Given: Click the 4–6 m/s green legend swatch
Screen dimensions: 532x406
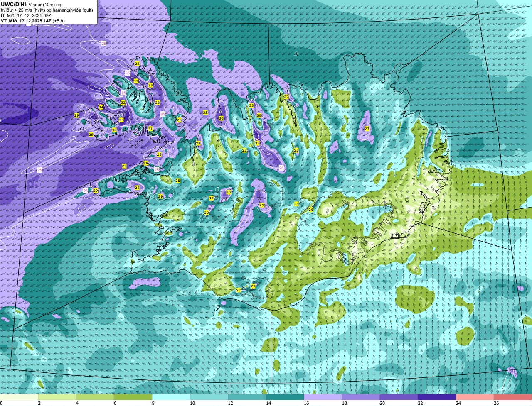Looking at the screenshot, I should tap(95, 397).
